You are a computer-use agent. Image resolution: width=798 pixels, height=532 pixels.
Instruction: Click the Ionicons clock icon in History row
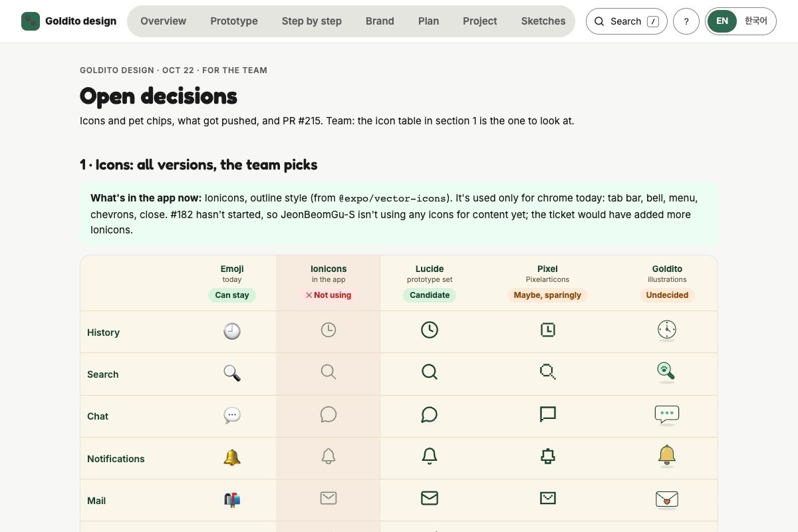[329, 329]
